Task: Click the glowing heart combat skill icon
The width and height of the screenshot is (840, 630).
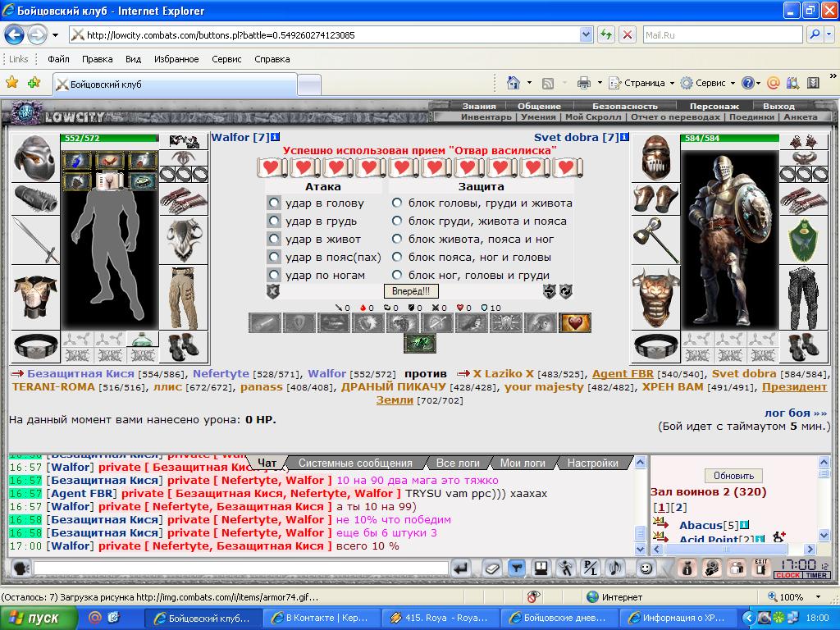Action: tap(575, 323)
